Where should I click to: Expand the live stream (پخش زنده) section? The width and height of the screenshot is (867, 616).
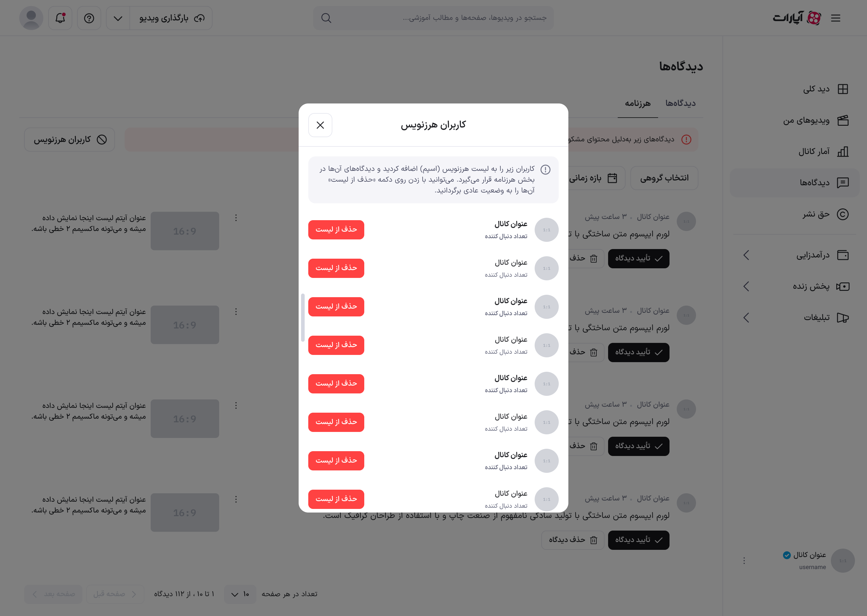coord(746,286)
